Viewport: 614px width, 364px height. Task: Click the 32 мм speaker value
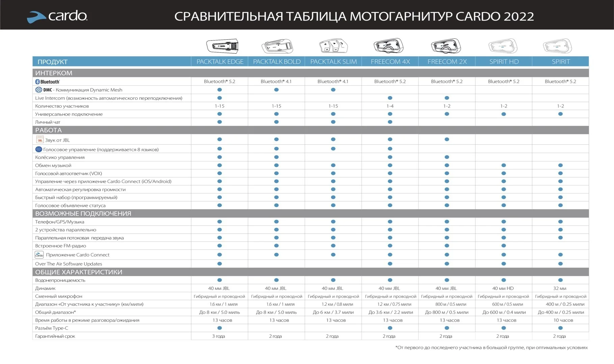click(560, 288)
